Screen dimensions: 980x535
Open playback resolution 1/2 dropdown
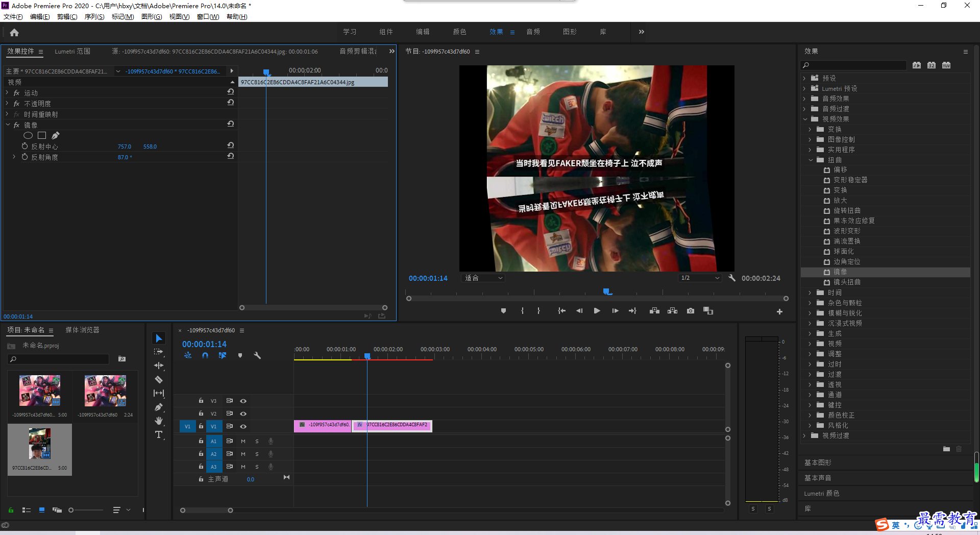(x=700, y=278)
